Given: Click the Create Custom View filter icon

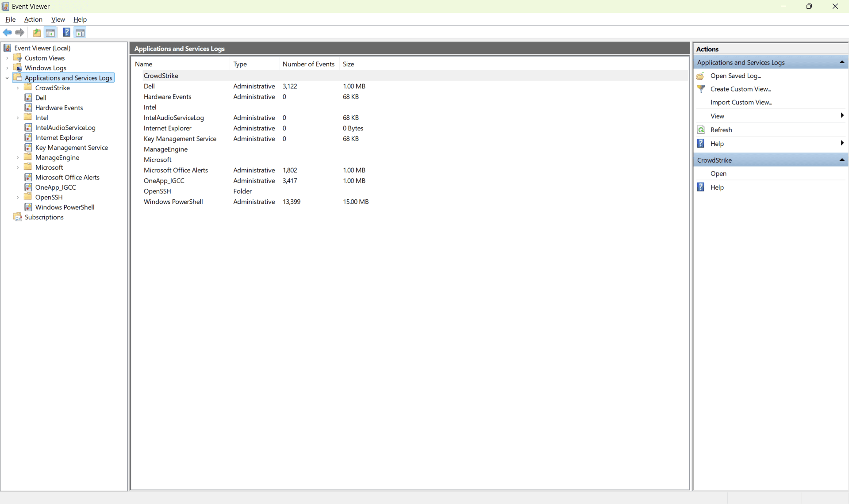Looking at the screenshot, I should [701, 89].
